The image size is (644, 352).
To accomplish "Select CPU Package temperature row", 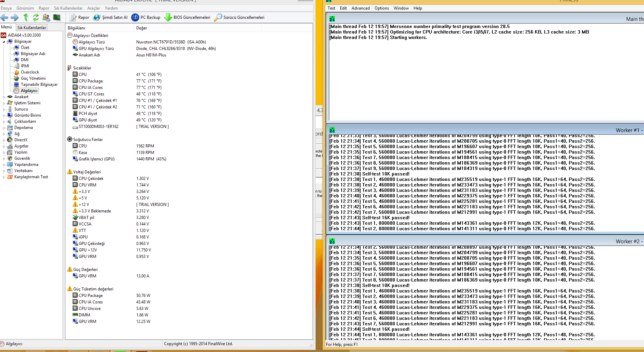I will coord(189,81).
